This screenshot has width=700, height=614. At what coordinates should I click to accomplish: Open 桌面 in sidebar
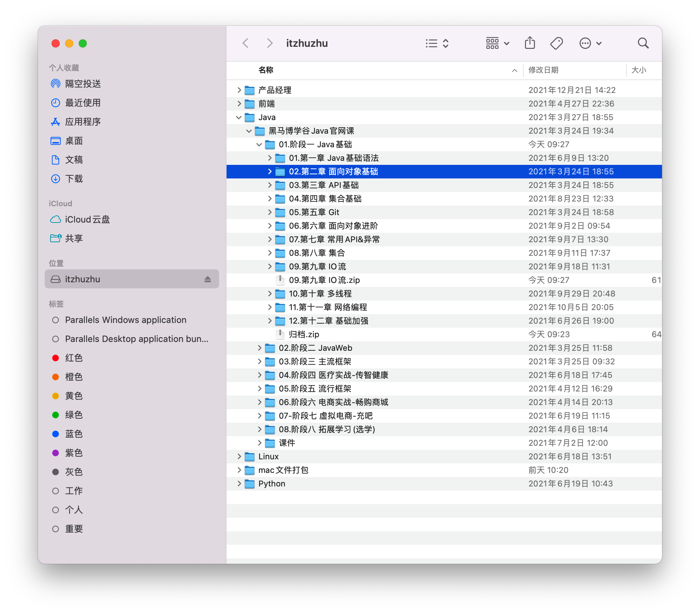pos(132,140)
